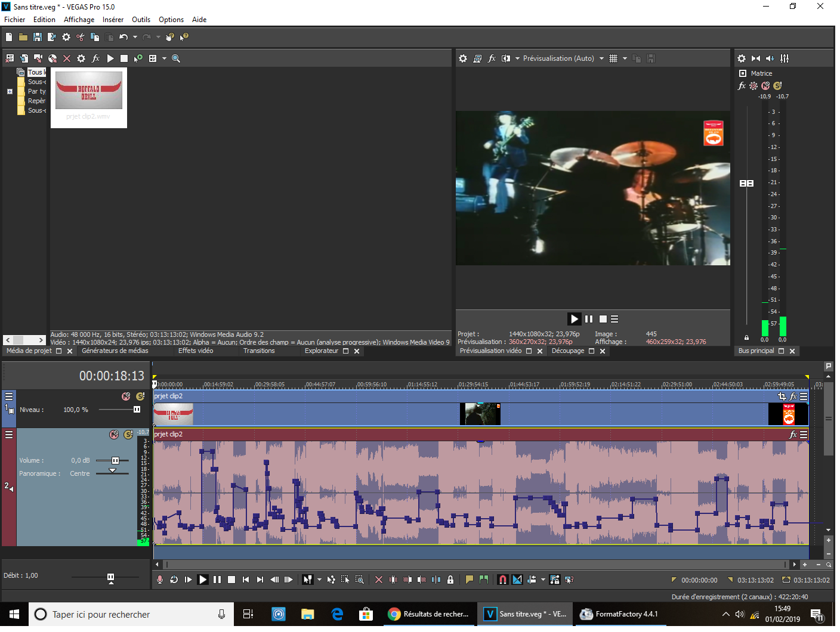
Task: Switch to the Effets vidéo tab
Action: tap(196, 351)
